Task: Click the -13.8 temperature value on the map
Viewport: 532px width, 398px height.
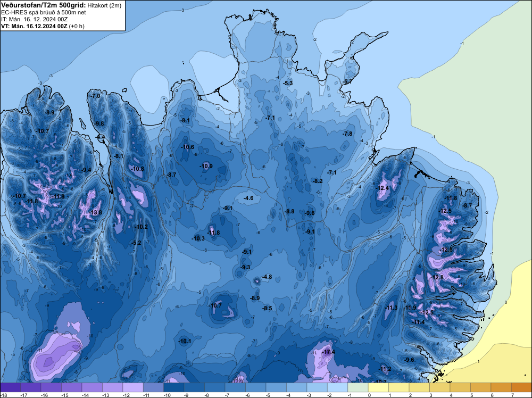Action: point(95,212)
